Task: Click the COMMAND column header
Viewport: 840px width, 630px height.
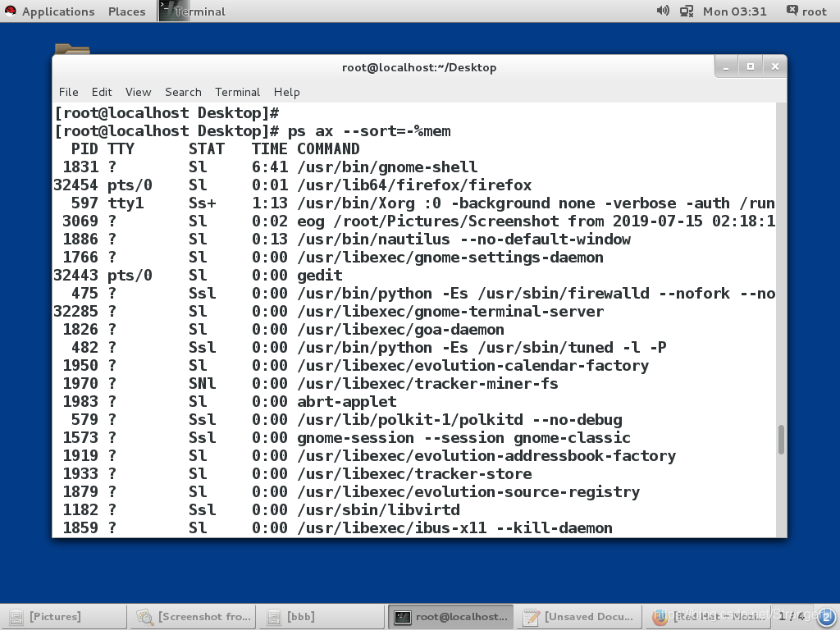Action: point(328,149)
